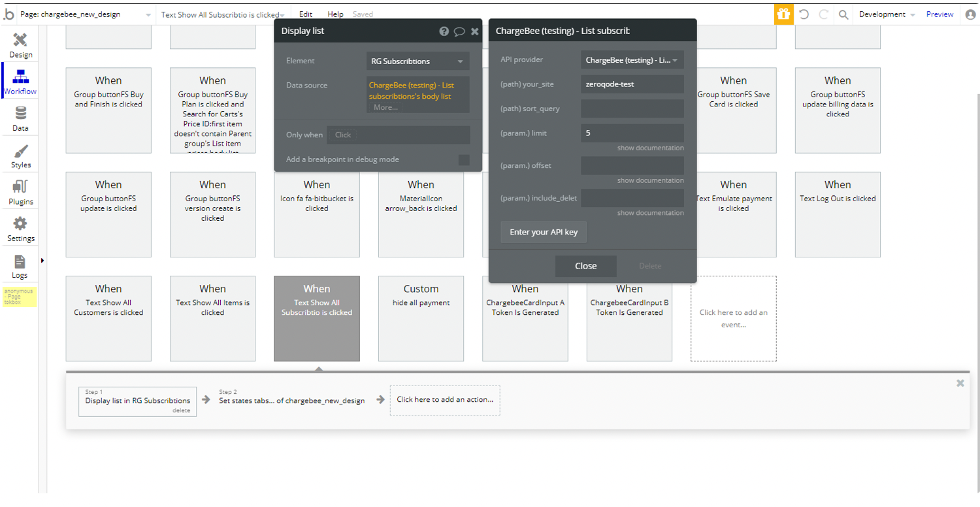
Task: Select event MaterialIcon arrow_back is clicked
Action: (421, 214)
